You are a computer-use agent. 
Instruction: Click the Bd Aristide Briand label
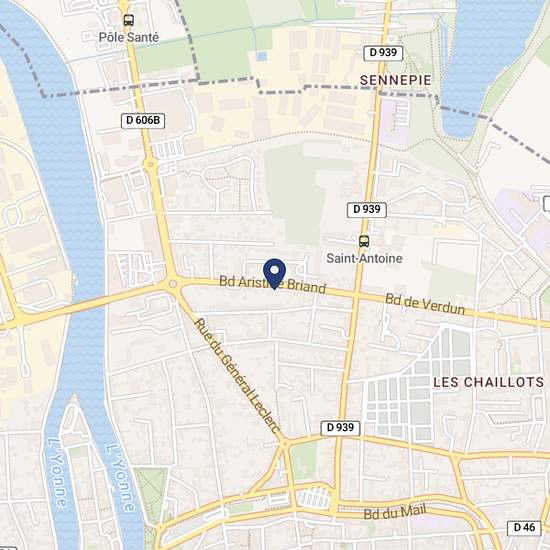(x=273, y=284)
